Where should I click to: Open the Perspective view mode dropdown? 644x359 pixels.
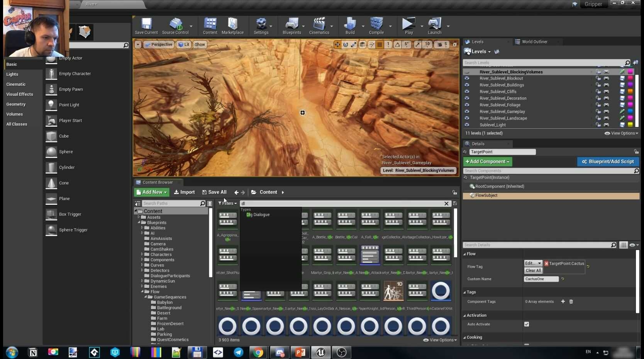click(x=158, y=44)
